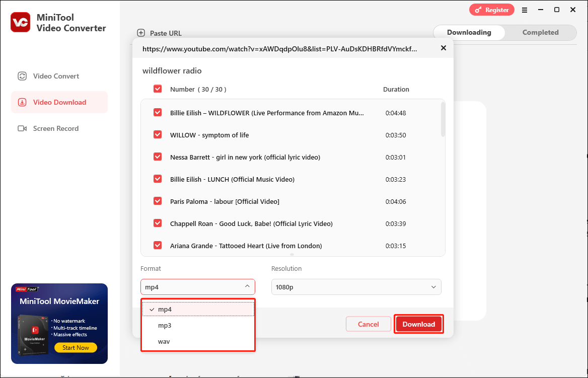Click the Number (30 / 30) column header label
588x378 pixels.
pos(198,89)
